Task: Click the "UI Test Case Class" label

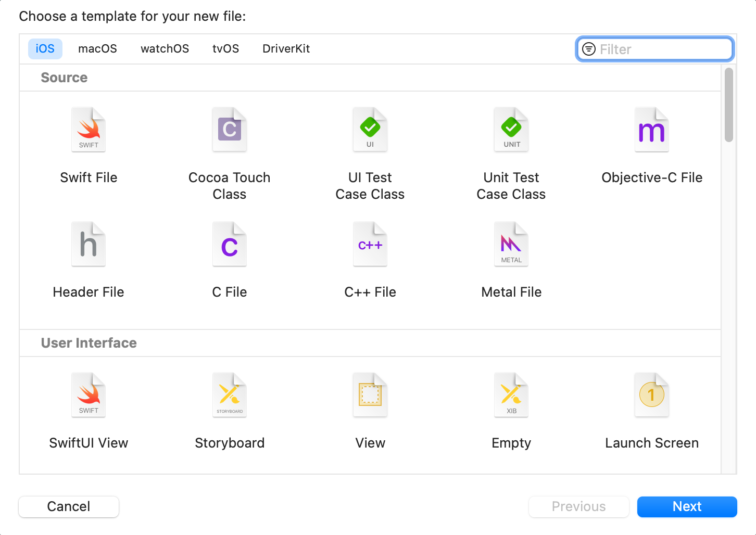Action: click(370, 186)
